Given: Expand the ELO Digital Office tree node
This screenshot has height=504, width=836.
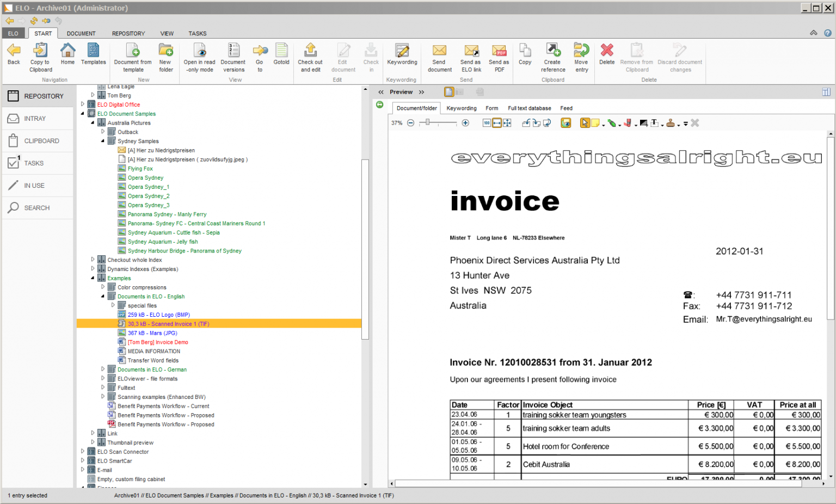Looking at the screenshot, I should pos(83,105).
